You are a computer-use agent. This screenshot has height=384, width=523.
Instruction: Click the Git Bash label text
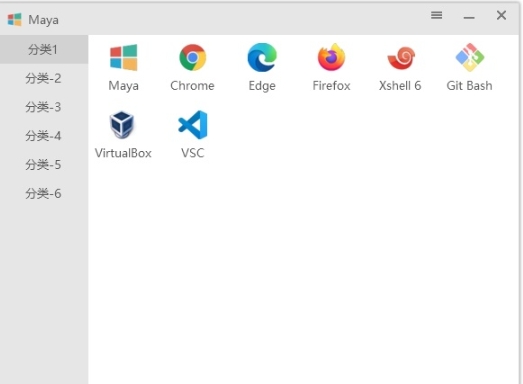tap(469, 86)
